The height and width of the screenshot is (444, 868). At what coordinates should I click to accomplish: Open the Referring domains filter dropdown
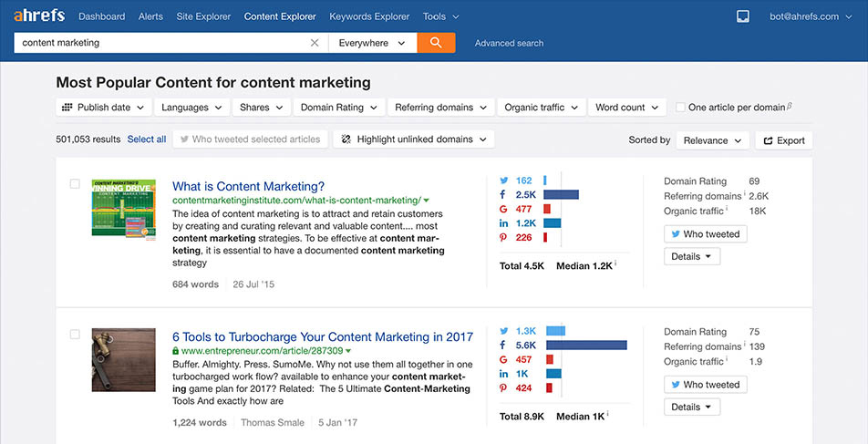coord(441,108)
